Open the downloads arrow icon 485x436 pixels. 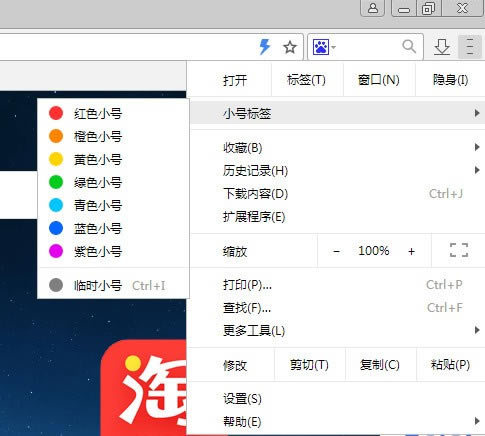pyautogui.click(x=442, y=47)
